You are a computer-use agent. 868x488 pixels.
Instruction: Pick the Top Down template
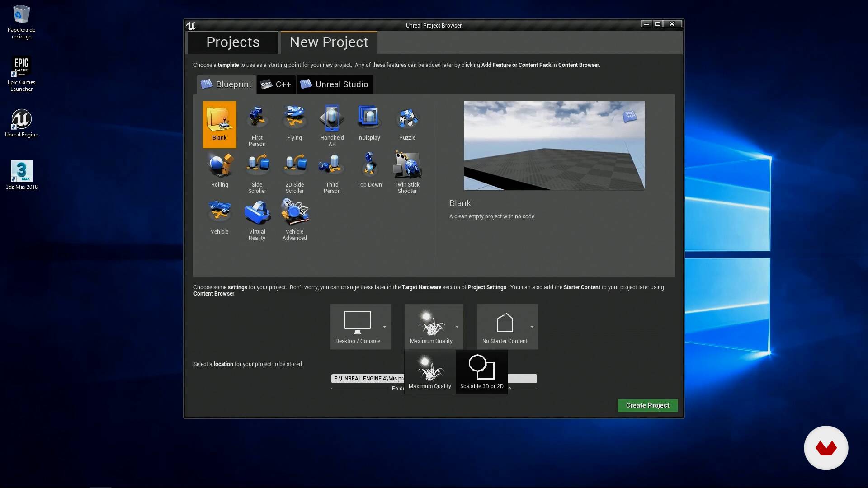(x=369, y=171)
